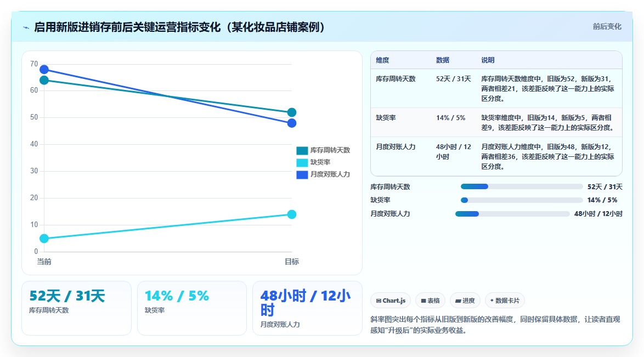This screenshot has height=357, width=644.
Task: Click 缺货率 data point at 5
Action: coord(44,238)
